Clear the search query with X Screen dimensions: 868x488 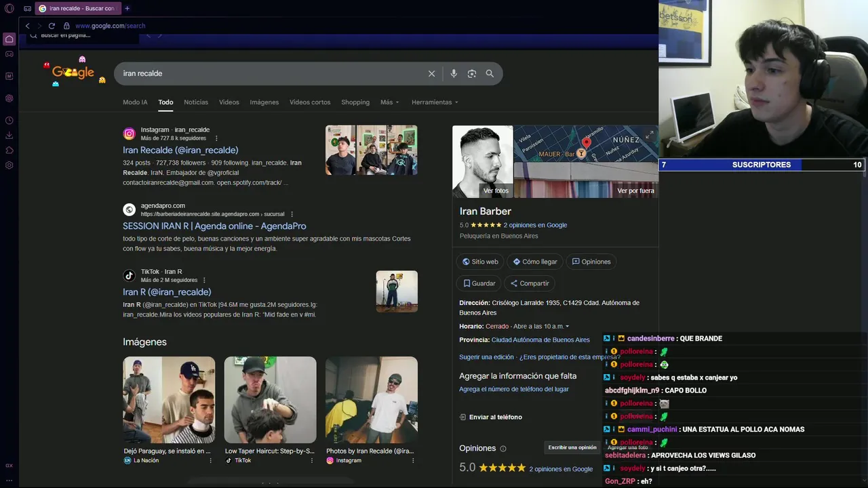tap(431, 74)
